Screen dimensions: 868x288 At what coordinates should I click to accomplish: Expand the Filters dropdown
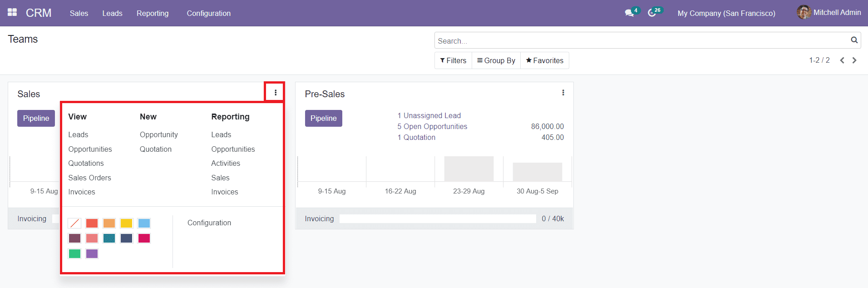tap(453, 60)
